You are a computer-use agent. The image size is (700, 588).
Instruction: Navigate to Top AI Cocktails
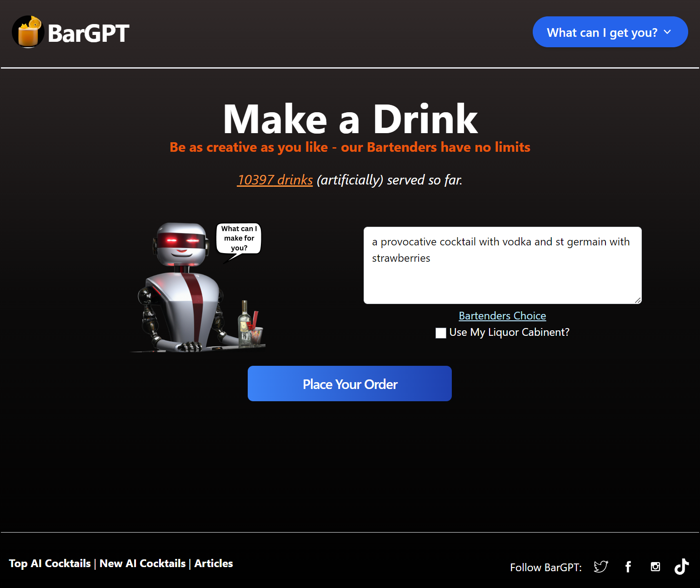[x=50, y=563]
